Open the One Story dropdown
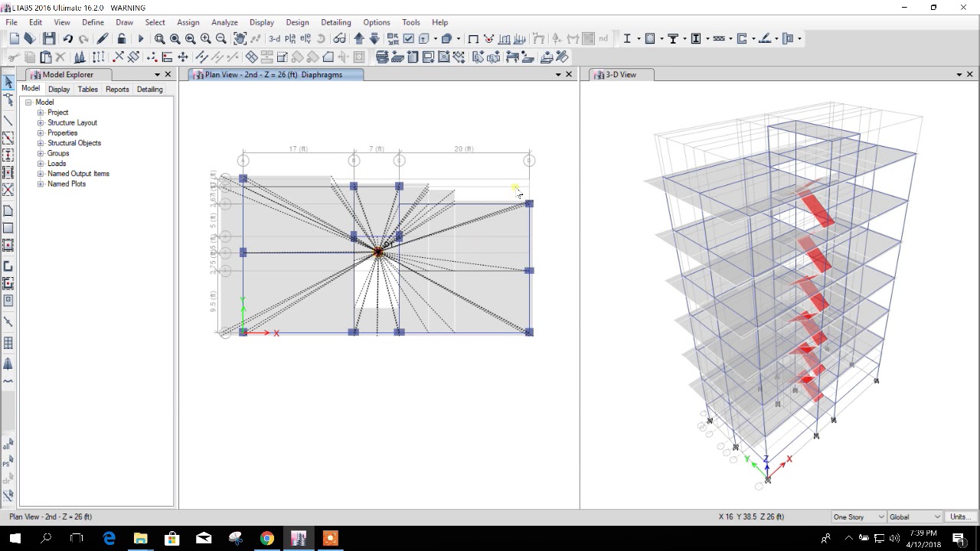The width and height of the screenshot is (980, 551). [x=856, y=517]
